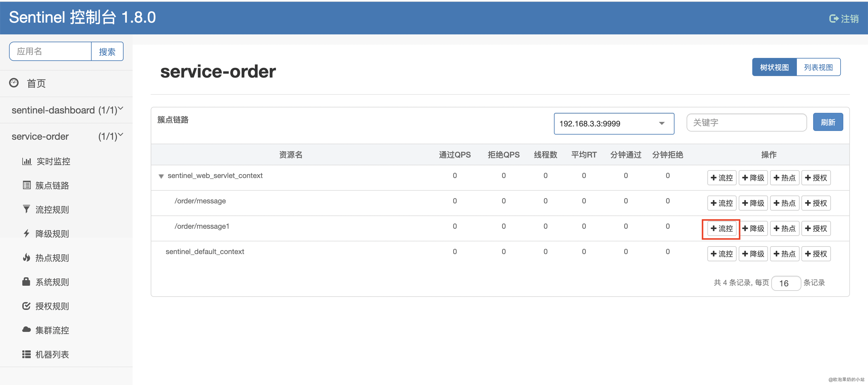Add 流控 rule for sentinel_default_context
Image resolution: width=868 pixels, height=385 pixels.
(722, 254)
